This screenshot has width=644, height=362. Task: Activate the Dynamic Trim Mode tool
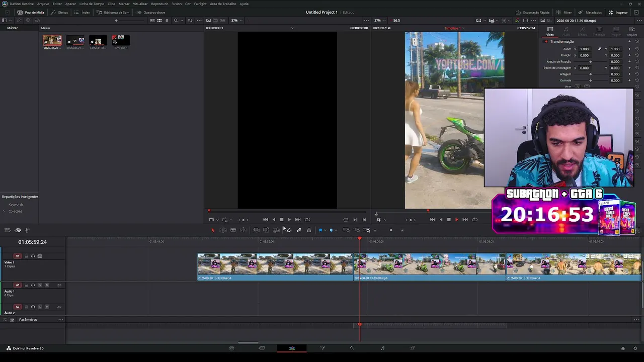(233, 230)
